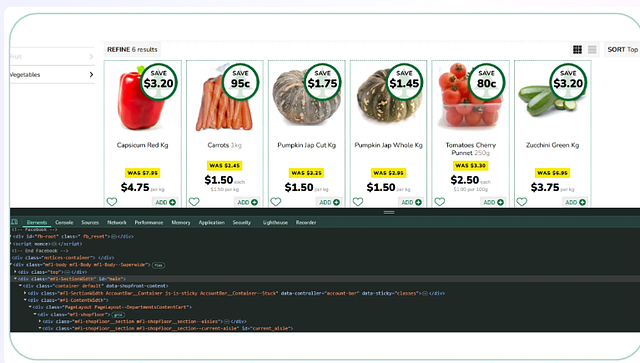The height and width of the screenshot is (363, 640).
Task: Collapse the container default div node
Action: (20, 285)
